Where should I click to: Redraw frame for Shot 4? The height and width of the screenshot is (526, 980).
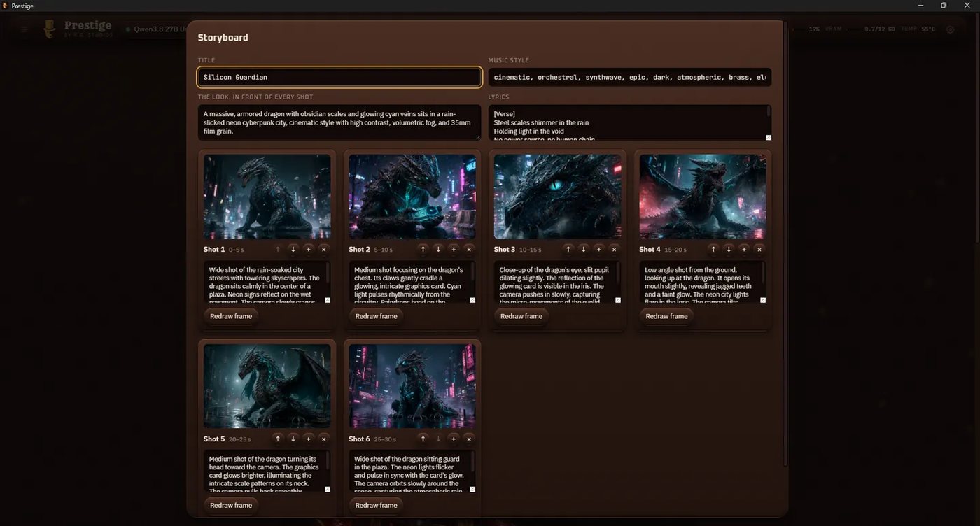[x=666, y=316]
